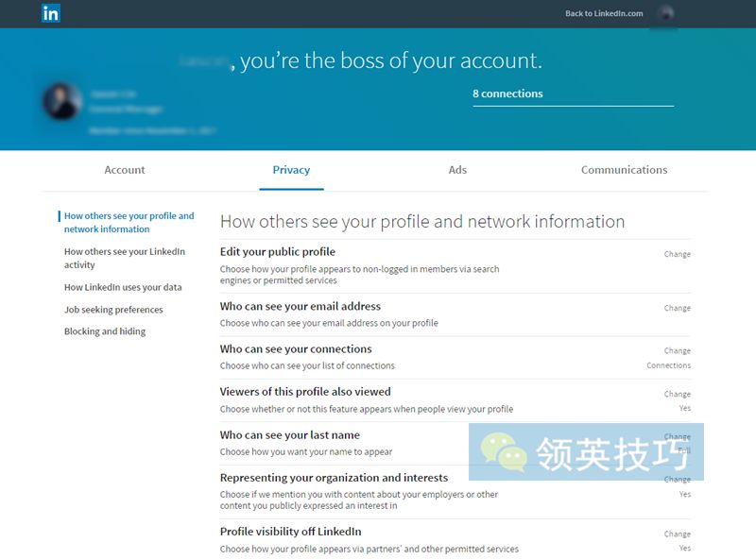Click Change for Edit your public profile

[x=677, y=254]
